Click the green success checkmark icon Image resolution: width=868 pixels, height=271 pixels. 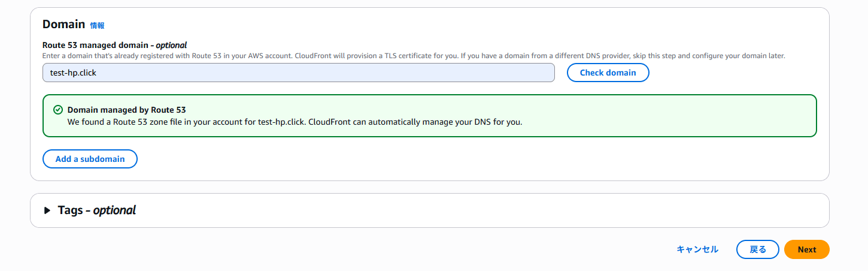click(58, 110)
